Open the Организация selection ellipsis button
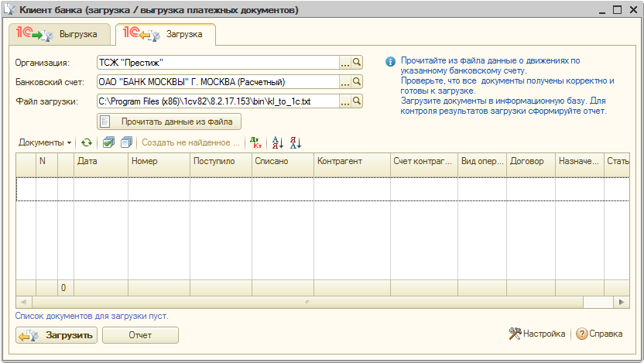644x363 pixels. (x=345, y=63)
